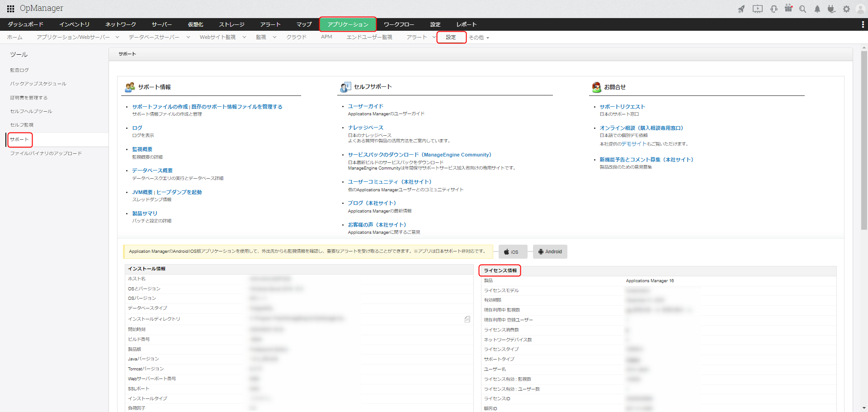Select the ワークフロー main menu
This screenshot has width=868, height=412.
399,24
